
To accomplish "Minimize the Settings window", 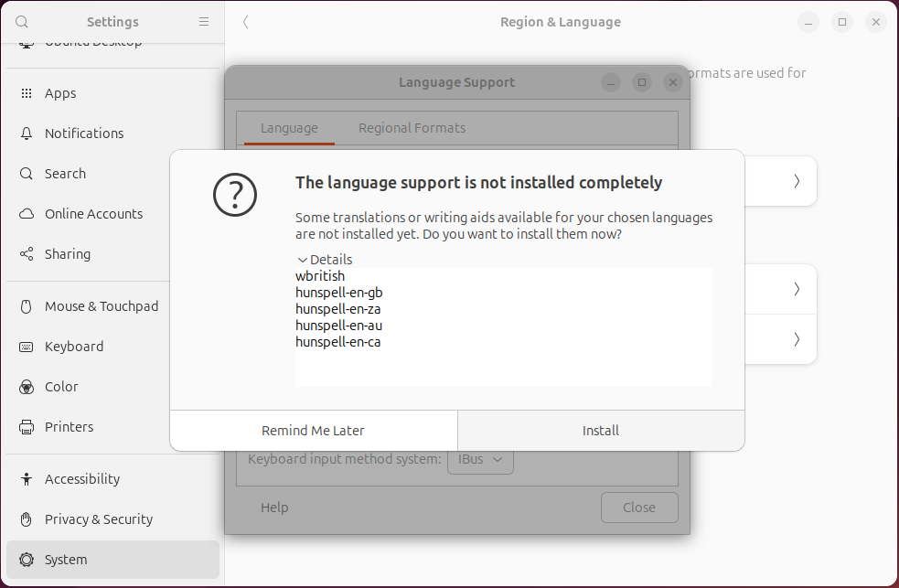I will click(x=808, y=22).
